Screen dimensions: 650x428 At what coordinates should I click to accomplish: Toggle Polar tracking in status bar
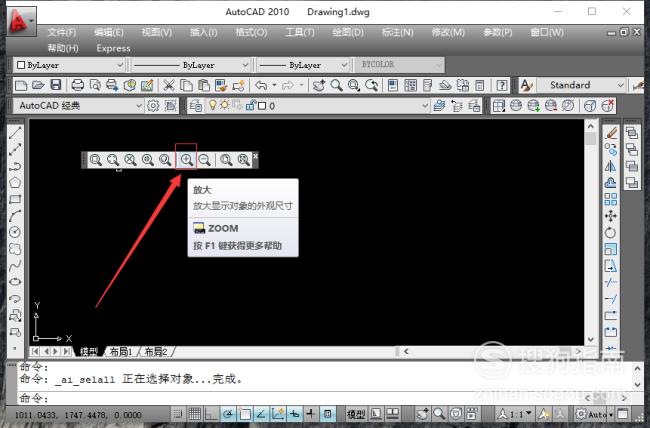(228, 414)
